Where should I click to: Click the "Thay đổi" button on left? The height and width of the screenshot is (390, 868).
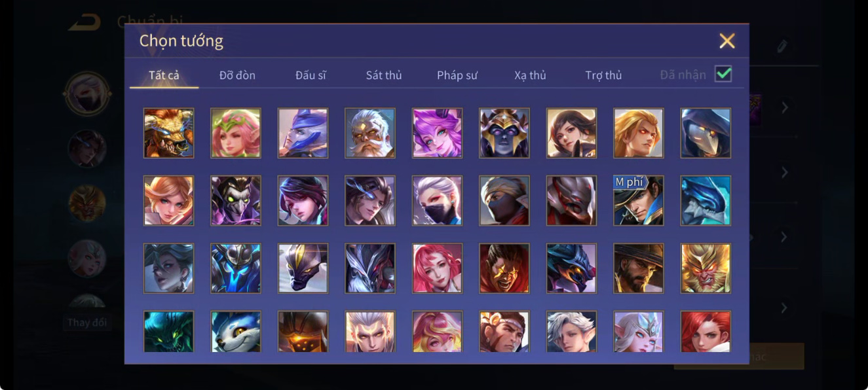coord(86,323)
